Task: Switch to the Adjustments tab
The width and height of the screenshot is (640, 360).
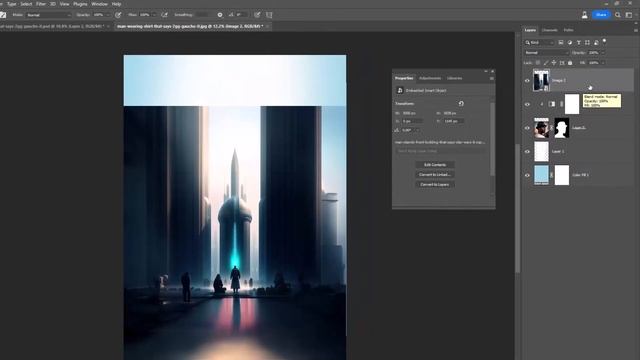Action: pyautogui.click(x=430, y=78)
